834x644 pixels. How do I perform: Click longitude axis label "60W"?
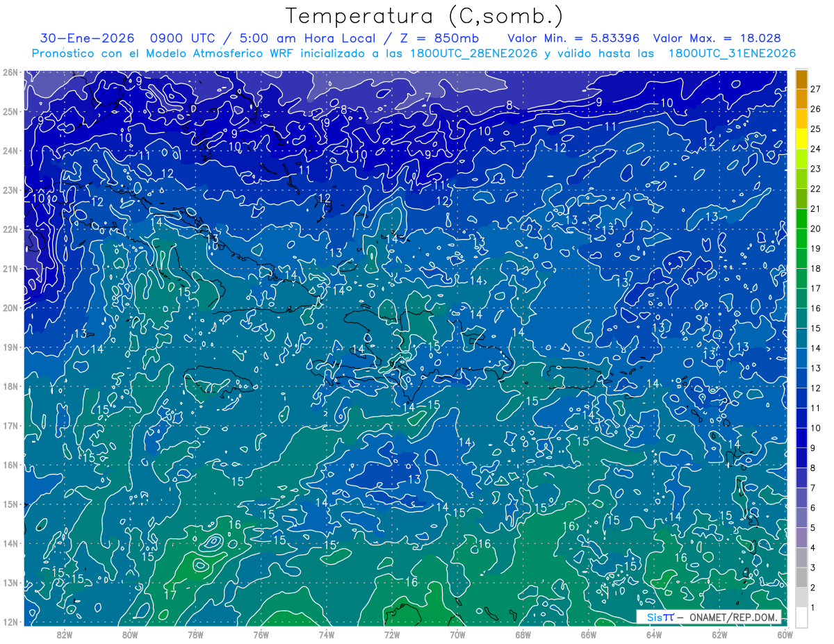[785, 634]
